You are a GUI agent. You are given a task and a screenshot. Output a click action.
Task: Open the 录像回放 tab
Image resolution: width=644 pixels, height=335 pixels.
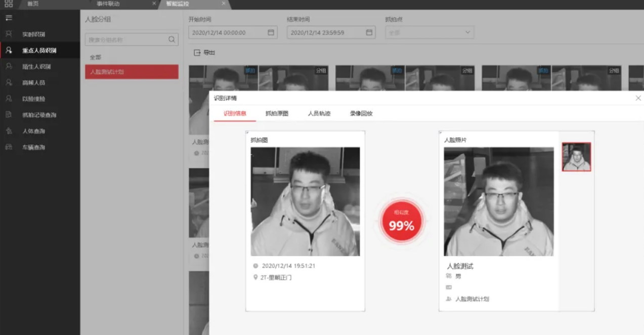coord(361,114)
